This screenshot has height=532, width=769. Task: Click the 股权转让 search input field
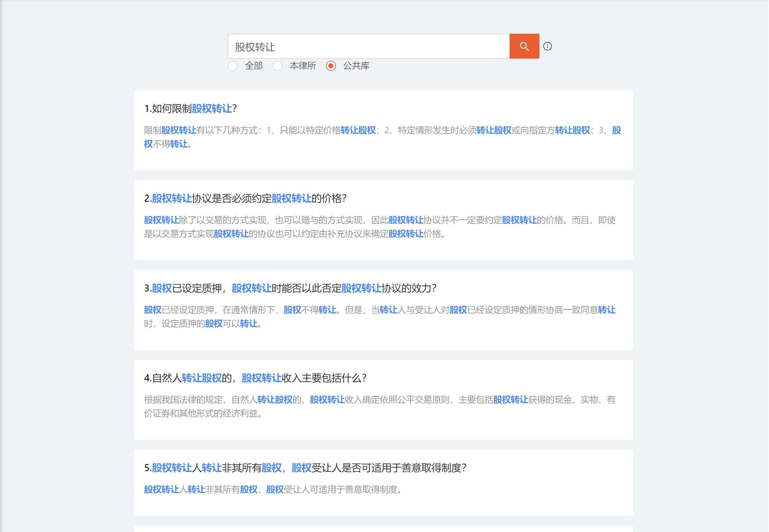pos(368,46)
